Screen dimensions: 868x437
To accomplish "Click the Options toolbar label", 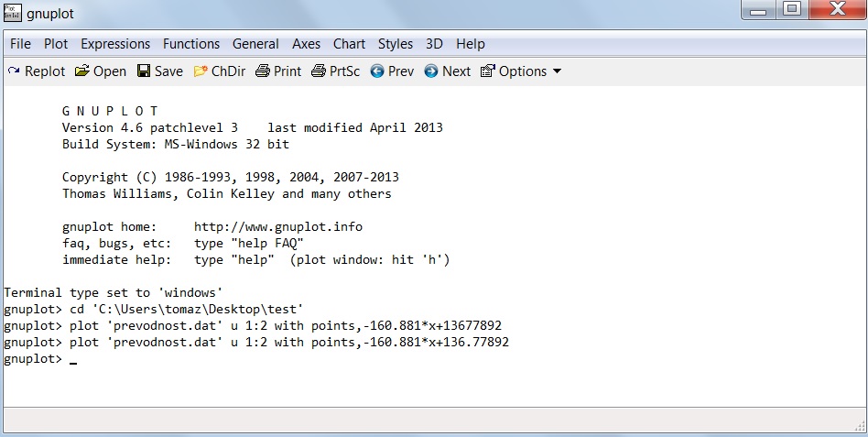I will [x=523, y=71].
